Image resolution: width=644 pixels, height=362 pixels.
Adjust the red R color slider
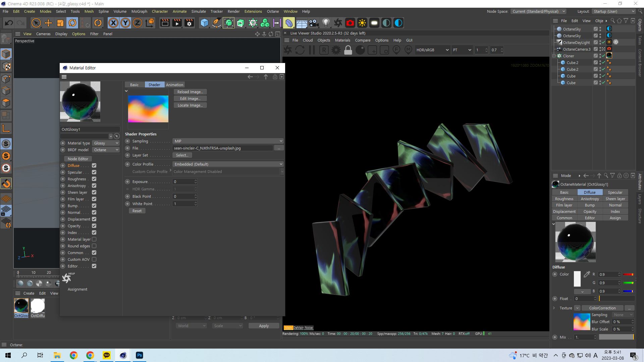click(x=628, y=275)
